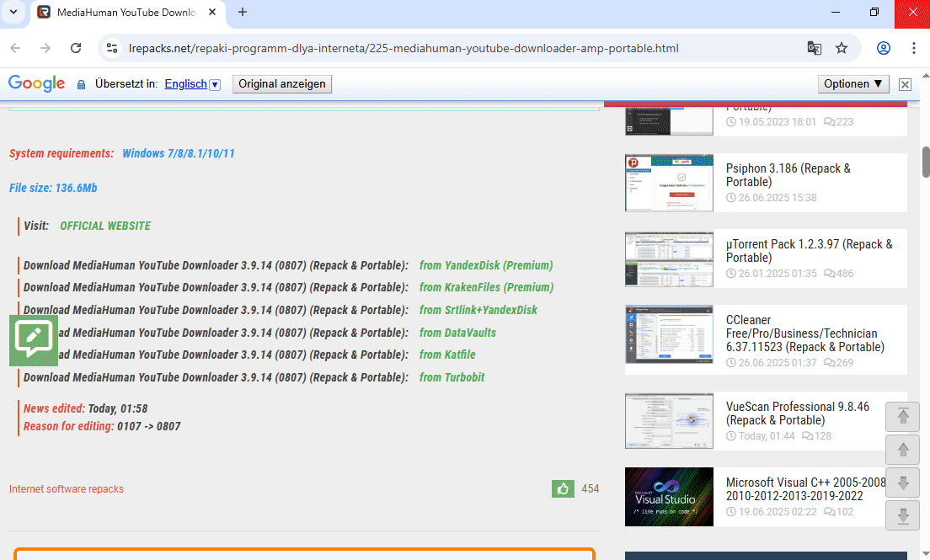Minimize the Chrome window
Image resolution: width=930 pixels, height=560 pixels.
pos(836,12)
